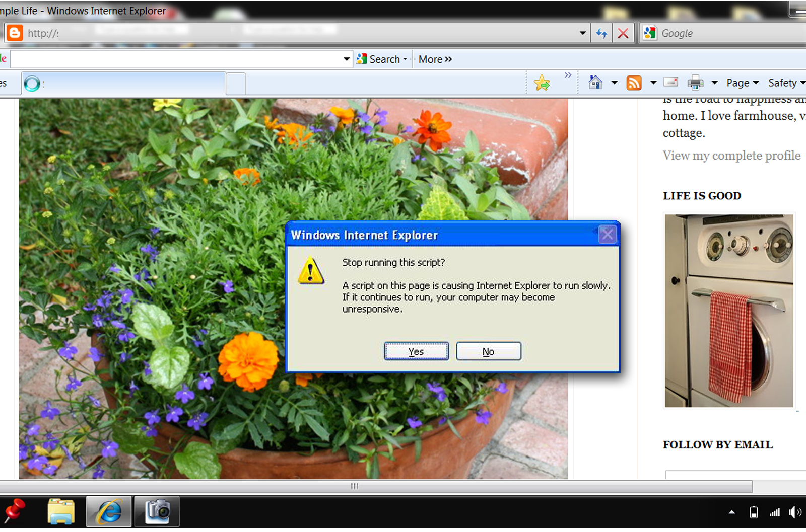
Task: Open the Safety menu
Action: (786, 83)
